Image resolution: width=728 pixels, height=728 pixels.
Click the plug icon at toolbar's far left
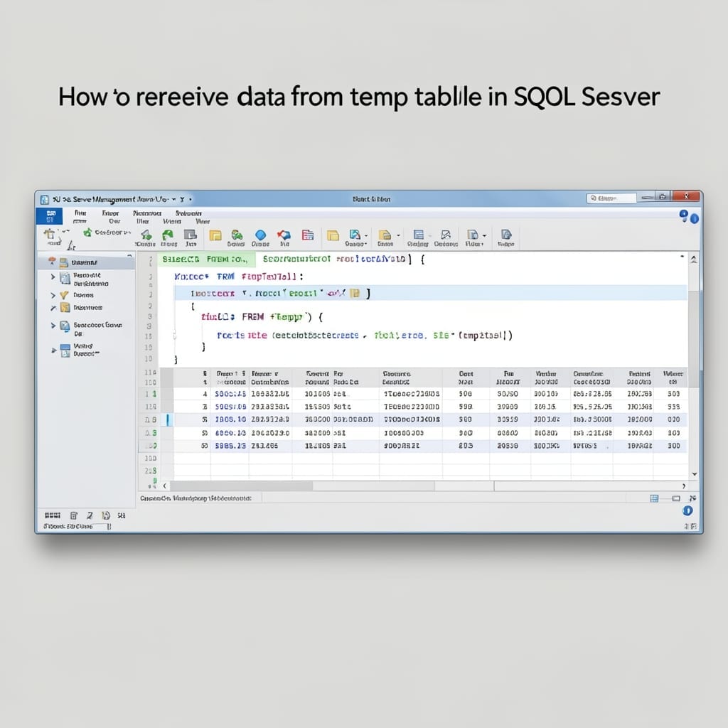coord(49,233)
